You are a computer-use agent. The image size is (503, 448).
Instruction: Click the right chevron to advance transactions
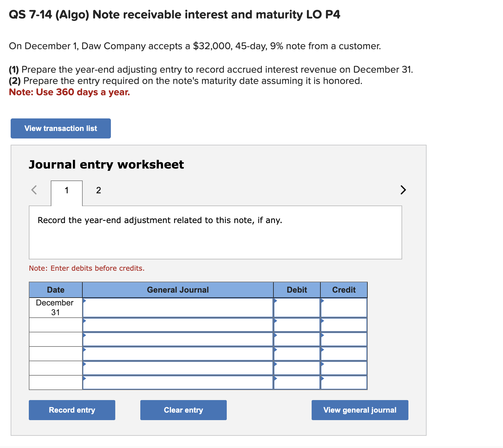click(403, 190)
